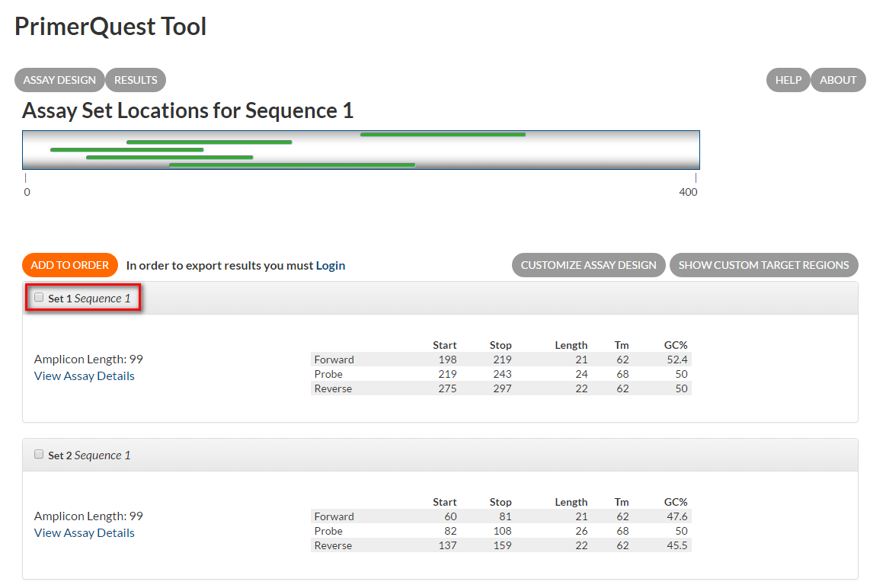Click the Set 1 Reverse Start value 275
The image size is (870, 588).
coord(448,388)
